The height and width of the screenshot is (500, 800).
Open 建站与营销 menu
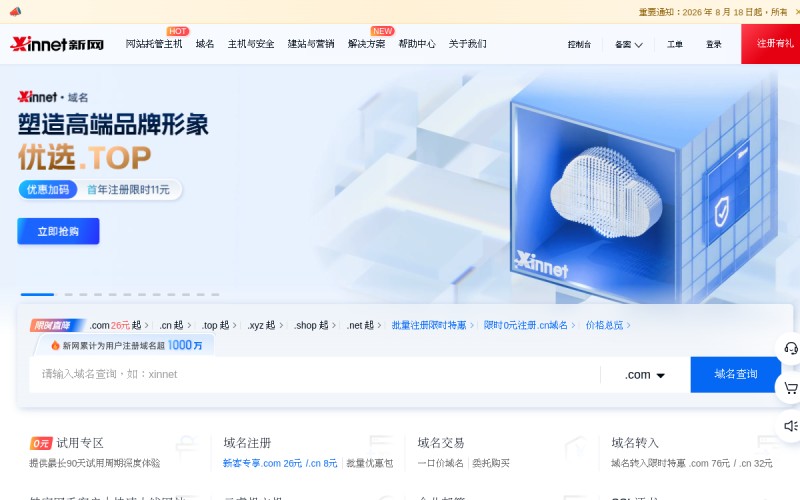(x=311, y=44)
